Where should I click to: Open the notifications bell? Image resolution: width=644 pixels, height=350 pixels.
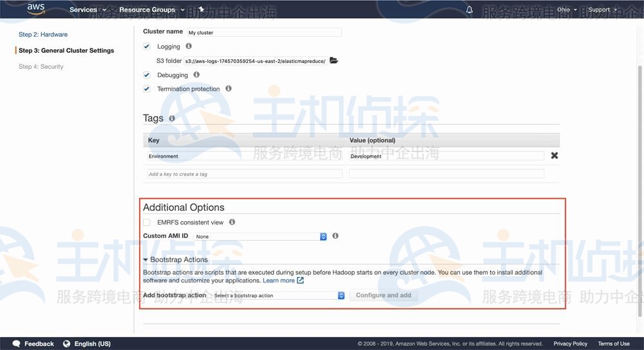(x=469, y=10)
